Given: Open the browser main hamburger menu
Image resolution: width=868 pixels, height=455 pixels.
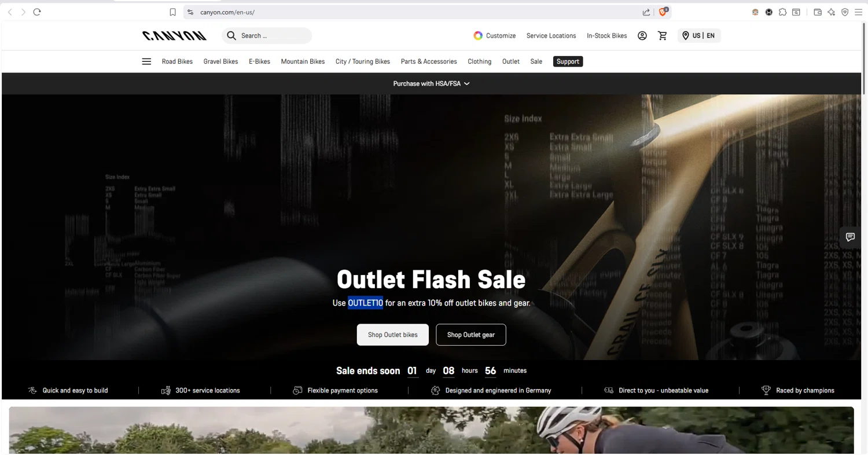Looking at the screenshot, I should pyautogui.click(x=859, y=12).
